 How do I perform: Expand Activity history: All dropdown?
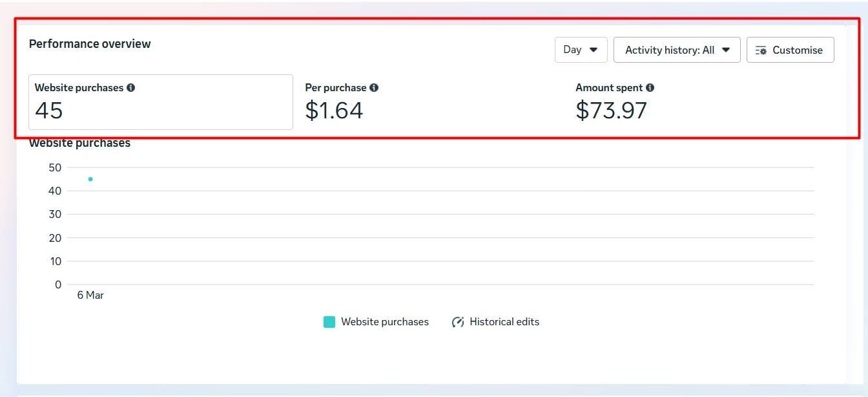677,50
